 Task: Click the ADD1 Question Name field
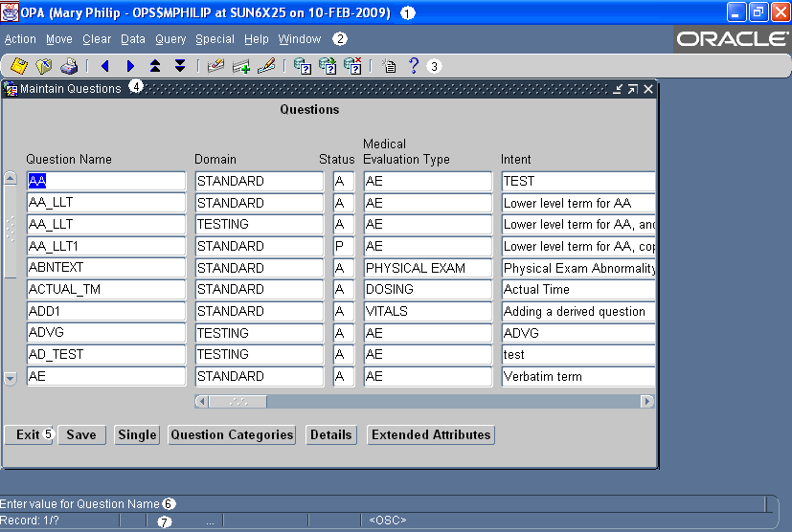click(106, 311)
